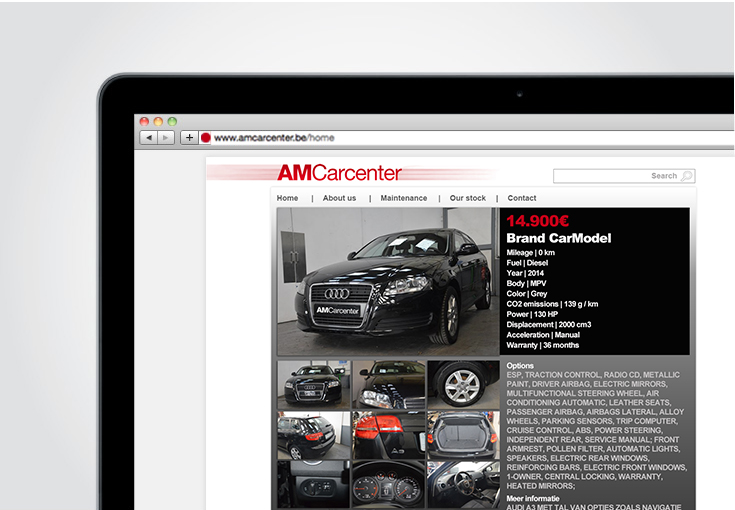Click the Year | 2014 line
Viewport: 735px width, 510px height.
point(525,273)
